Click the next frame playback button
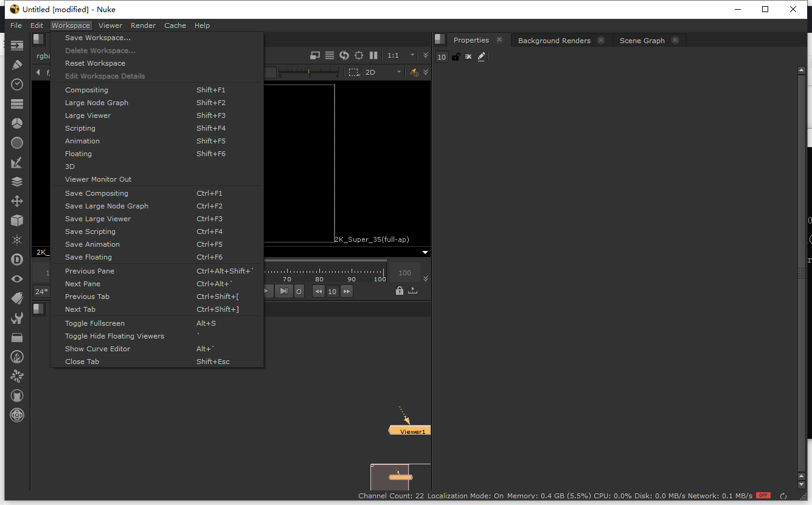812x505 pixels. coord(283,292)
